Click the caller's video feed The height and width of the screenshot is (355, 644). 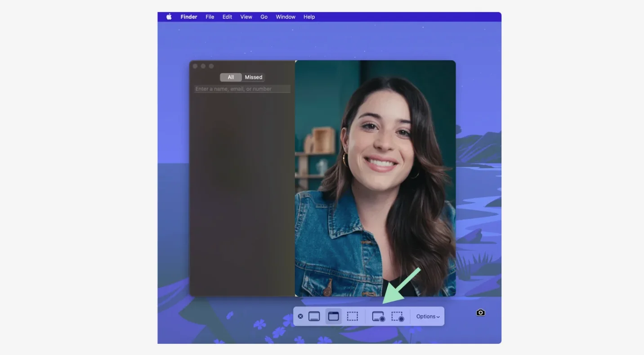375,177
